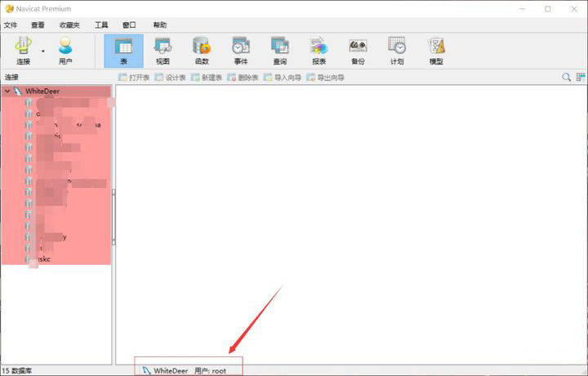Open the 连接 (Connection) toolbar icon
The width and height of the screenshot is (588, 376).
click(x=23, y=51)
